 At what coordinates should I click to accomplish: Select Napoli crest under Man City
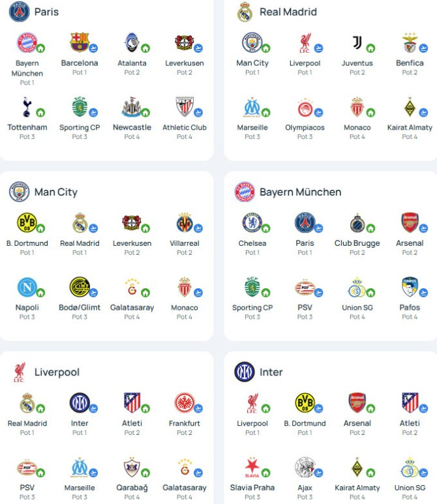[27, 287]
